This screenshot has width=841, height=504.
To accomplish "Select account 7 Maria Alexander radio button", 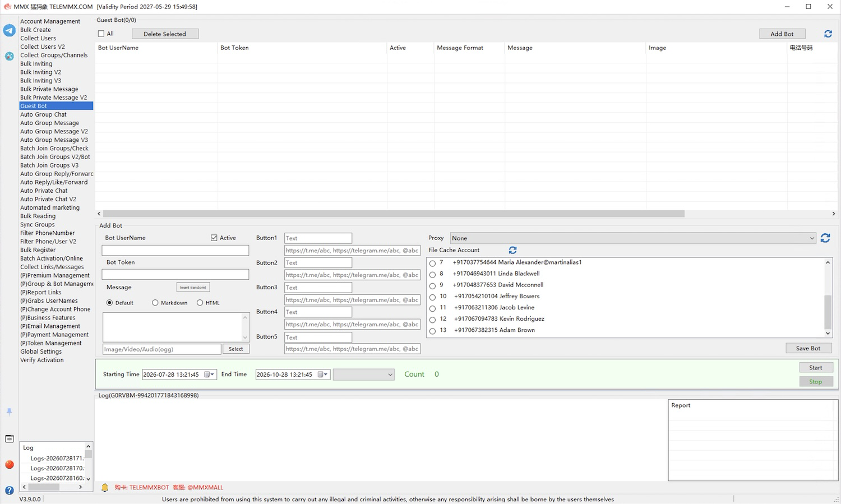I will [x=432, y=263].
